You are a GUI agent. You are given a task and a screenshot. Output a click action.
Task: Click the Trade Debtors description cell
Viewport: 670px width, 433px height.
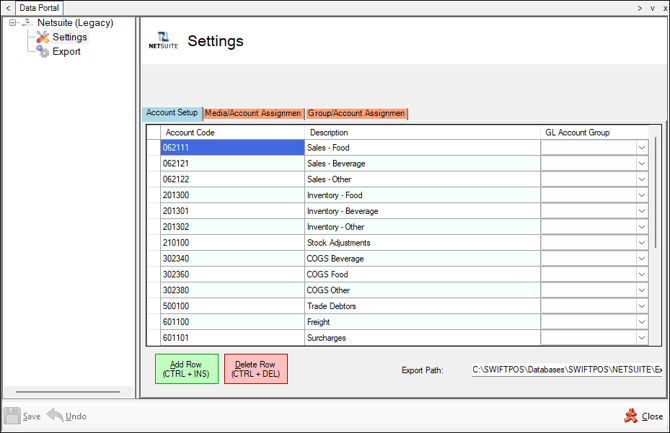[422, 306]
